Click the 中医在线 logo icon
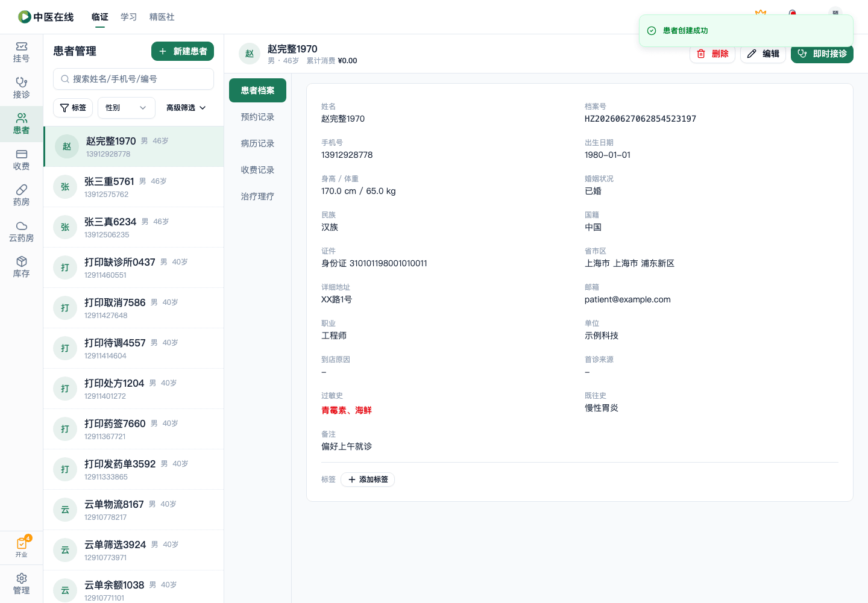This screenshot has height=603, width=868. (25, 17)
